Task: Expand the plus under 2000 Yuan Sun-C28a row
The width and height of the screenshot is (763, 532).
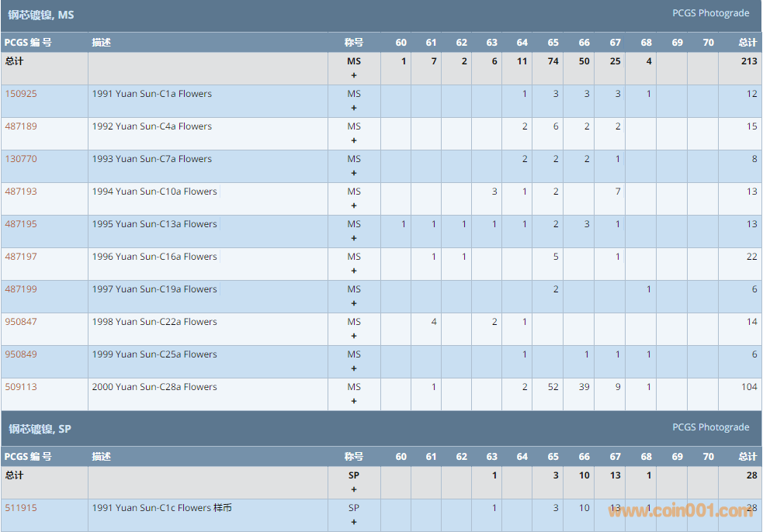Action: click(x=354, y=402)
